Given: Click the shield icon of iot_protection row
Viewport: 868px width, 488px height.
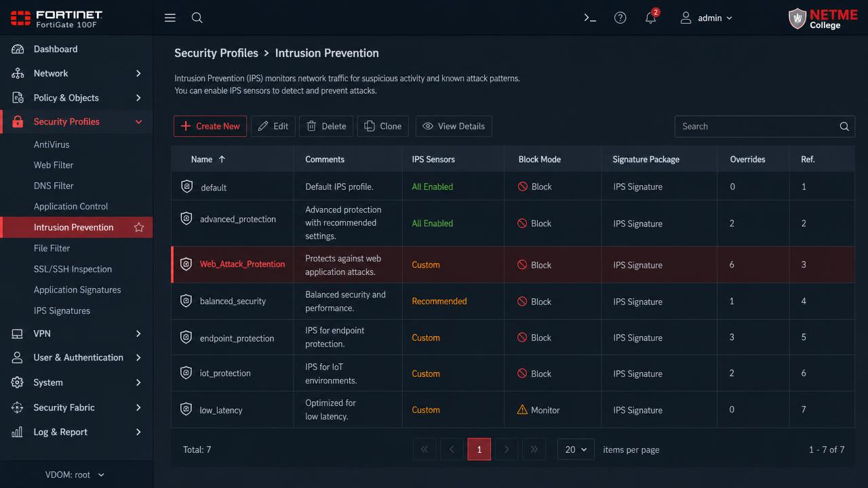Looking at the screenshot, I should [186, 372].
